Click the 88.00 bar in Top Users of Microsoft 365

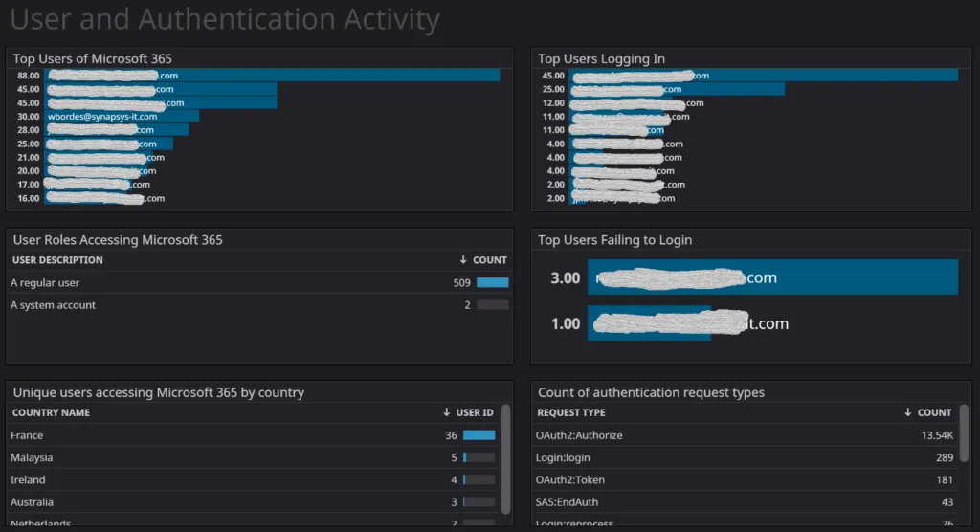coord(272,75)
